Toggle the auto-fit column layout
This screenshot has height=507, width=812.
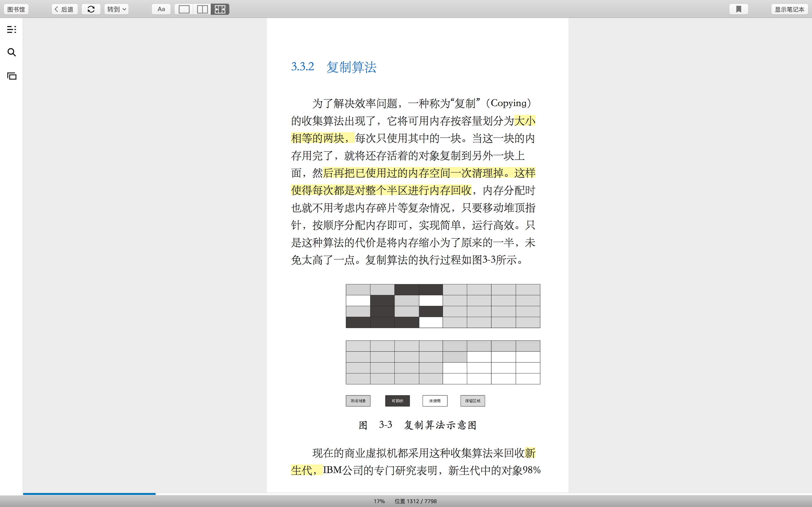(220, 9)
